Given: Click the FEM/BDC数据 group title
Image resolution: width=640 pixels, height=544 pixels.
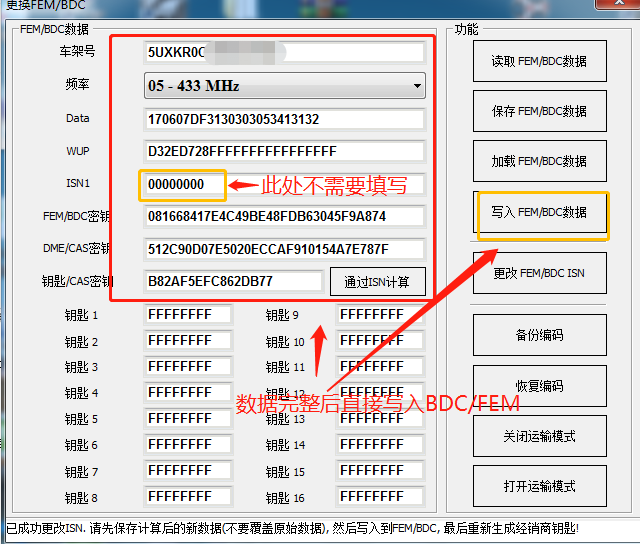Looking at the screenshot, I should (x=54, y=29).
